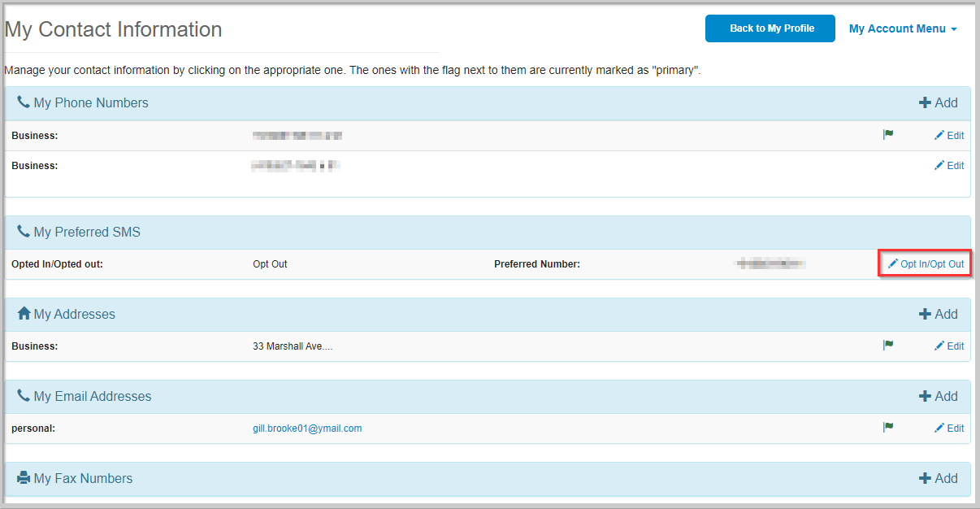Click the 33 Marshall Ave address text
Image resolution: width=980 pixels, height=509 pixels.
293,346
